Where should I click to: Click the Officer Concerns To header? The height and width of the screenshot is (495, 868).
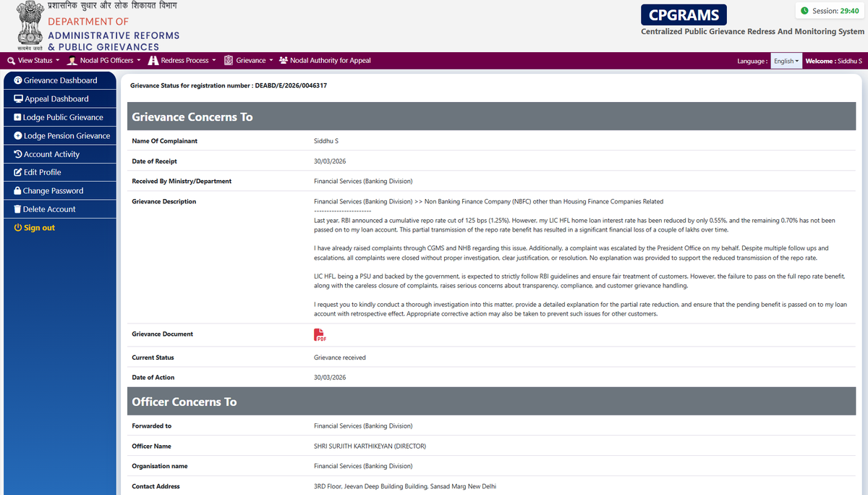[492, 402]
